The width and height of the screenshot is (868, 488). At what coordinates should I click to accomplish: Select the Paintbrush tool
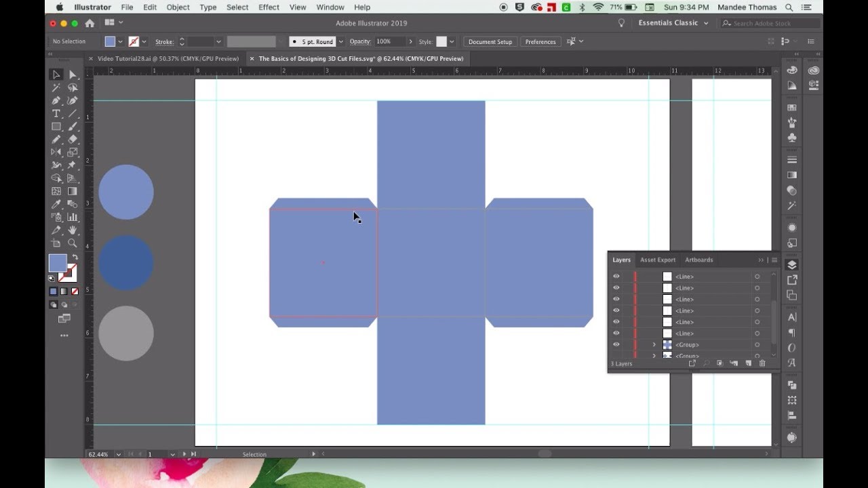click(x=72, y=126)
